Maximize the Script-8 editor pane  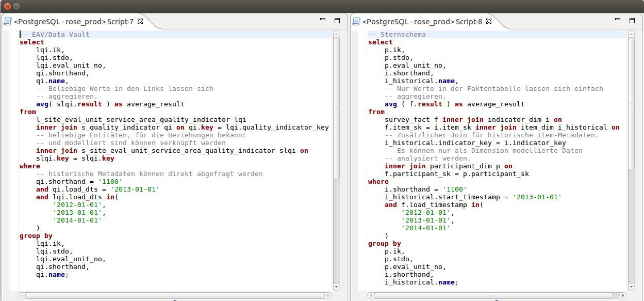[x=633, y=21]
